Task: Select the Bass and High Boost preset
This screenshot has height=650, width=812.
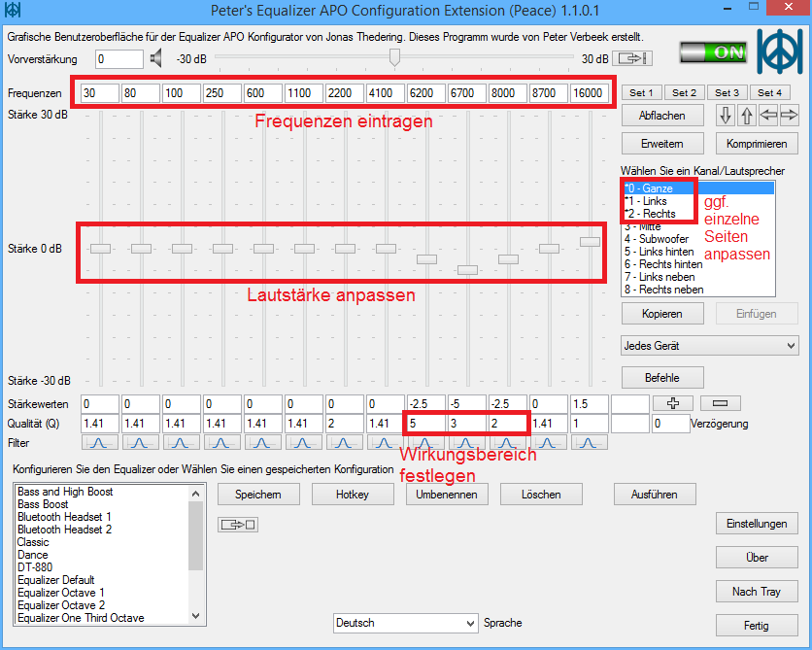Action: pyautogui.click(x=103, y=492)
